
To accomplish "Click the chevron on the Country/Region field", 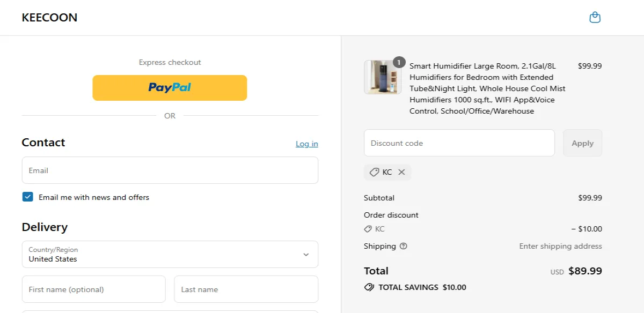I will click(x=306, y=254).
